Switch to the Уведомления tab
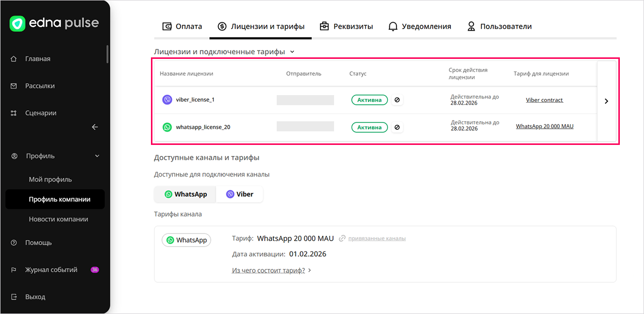Image resolution: width=644 pixels, height=314 pixels. pyautogui.click(x=420, y=27)
